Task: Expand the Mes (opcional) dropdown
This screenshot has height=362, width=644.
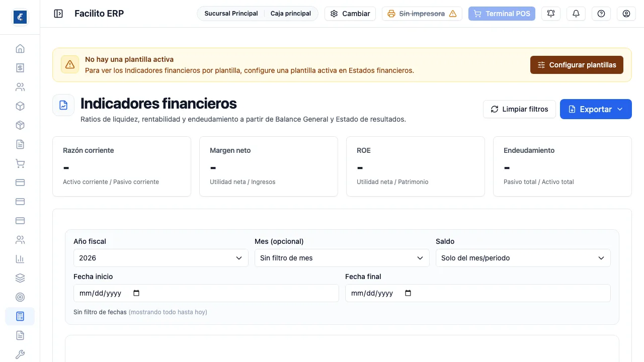Action: point(342,258)
